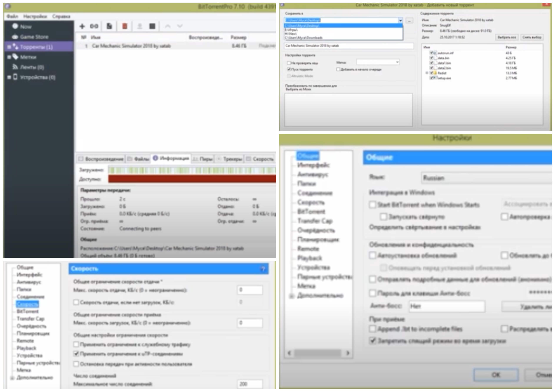Click the Анти-босс hotkey field

(x=447, y=306)
